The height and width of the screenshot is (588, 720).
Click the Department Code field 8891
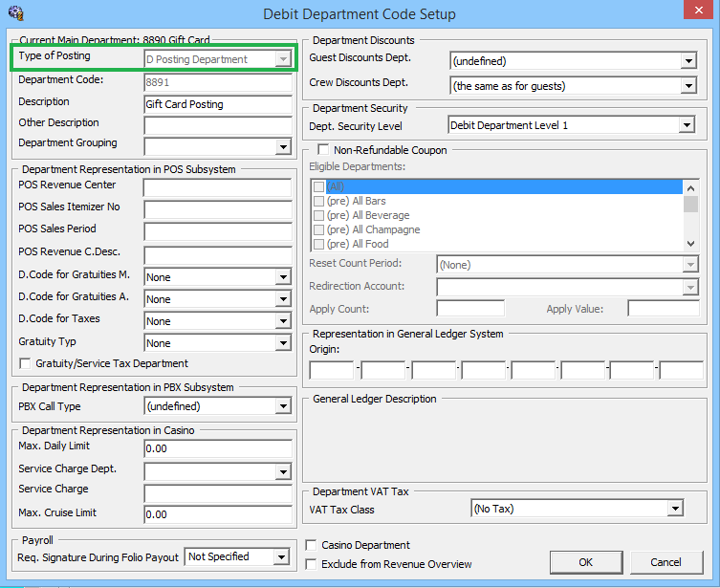point(218,82)
